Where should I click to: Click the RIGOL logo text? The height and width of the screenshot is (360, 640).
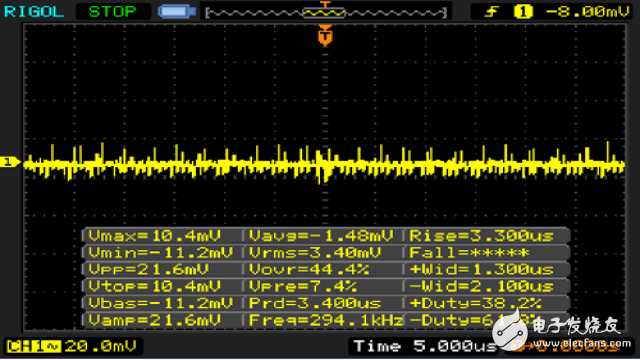34,11
